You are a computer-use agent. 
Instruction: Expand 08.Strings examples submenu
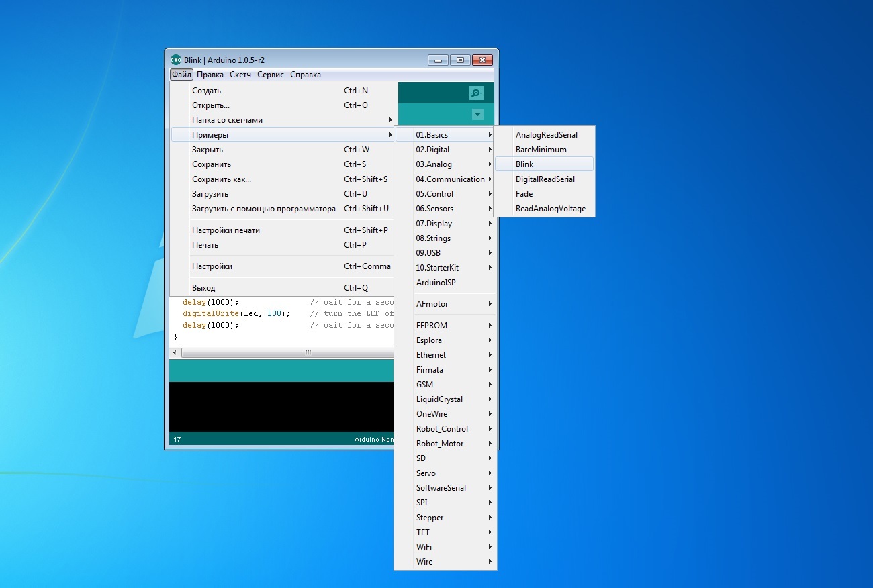click(445, 238)
